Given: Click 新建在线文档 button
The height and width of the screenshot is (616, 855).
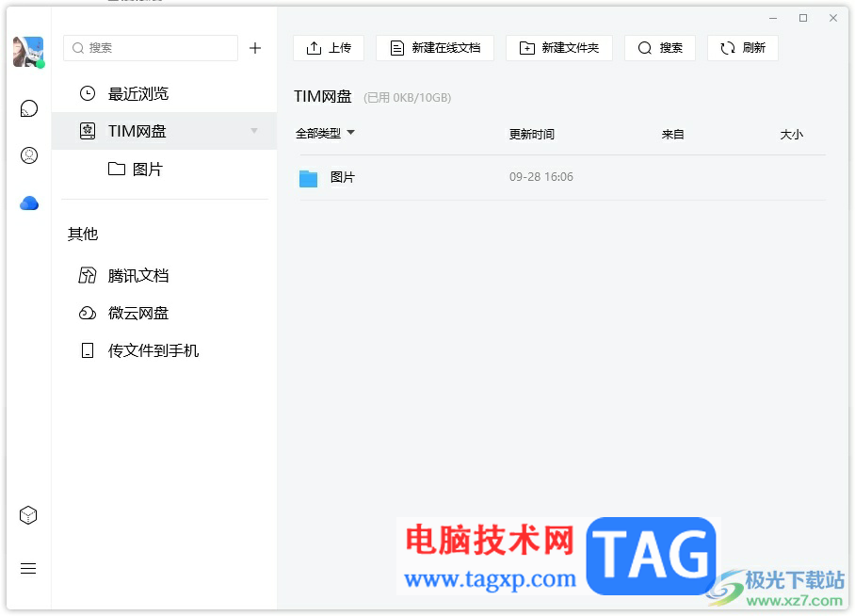Looking at the screenshot, I should pyautogui.click(x=435, y=48).
